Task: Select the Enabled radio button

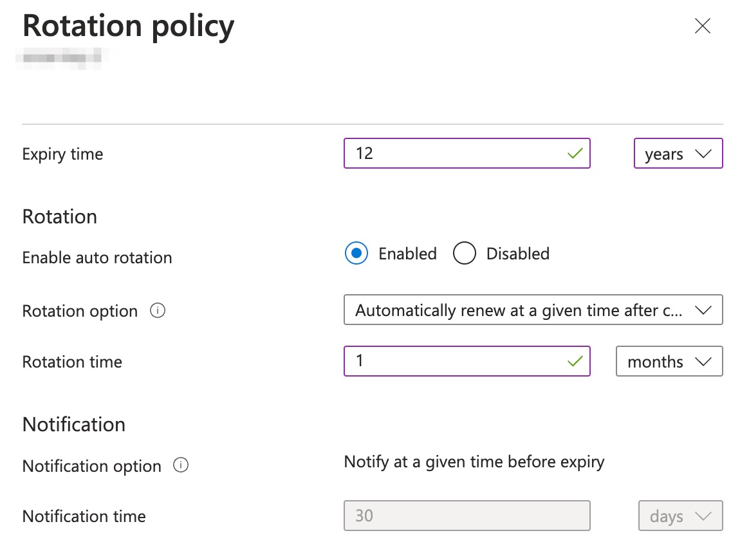Action: [356, 253]
